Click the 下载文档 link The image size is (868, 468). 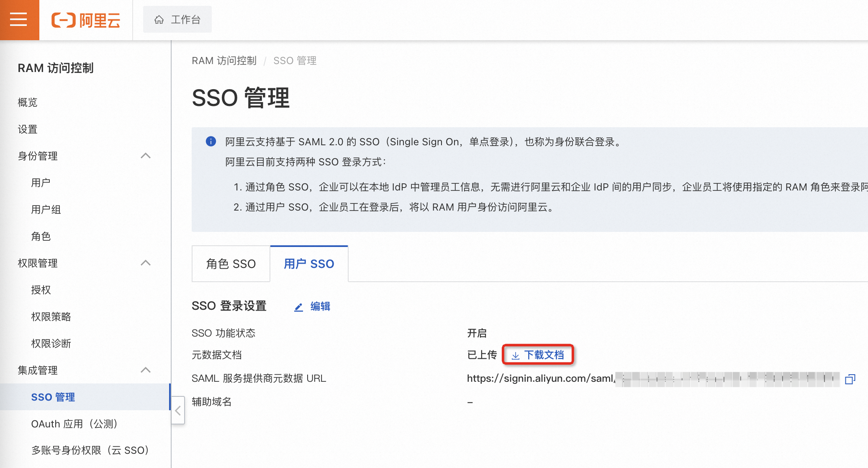point(544,355)
